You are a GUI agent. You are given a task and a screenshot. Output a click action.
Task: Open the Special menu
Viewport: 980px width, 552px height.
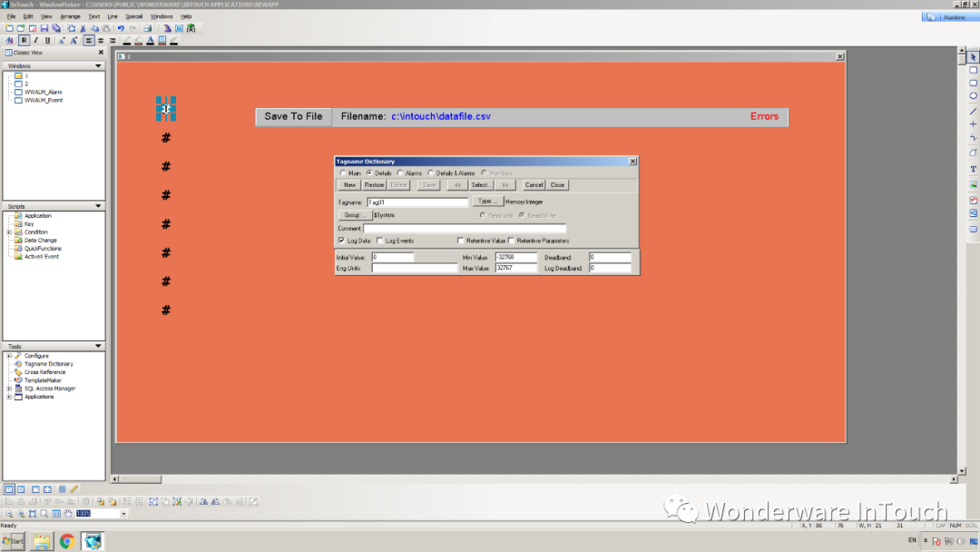134,15
